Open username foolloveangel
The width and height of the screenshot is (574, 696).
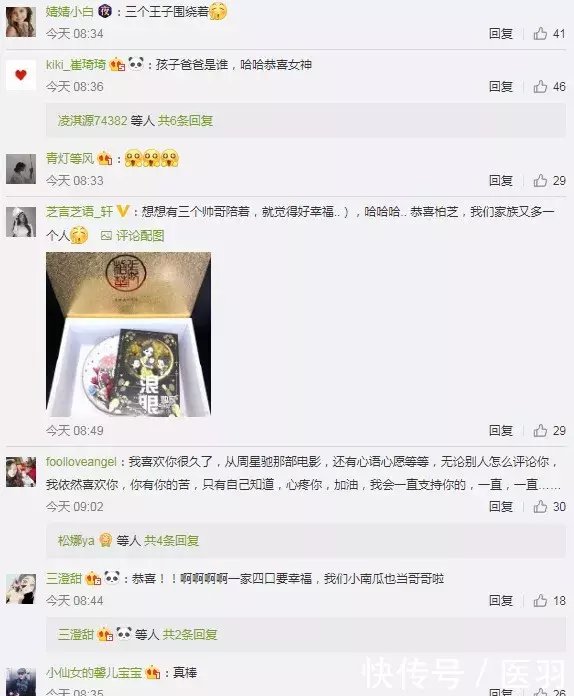point(81,462)
